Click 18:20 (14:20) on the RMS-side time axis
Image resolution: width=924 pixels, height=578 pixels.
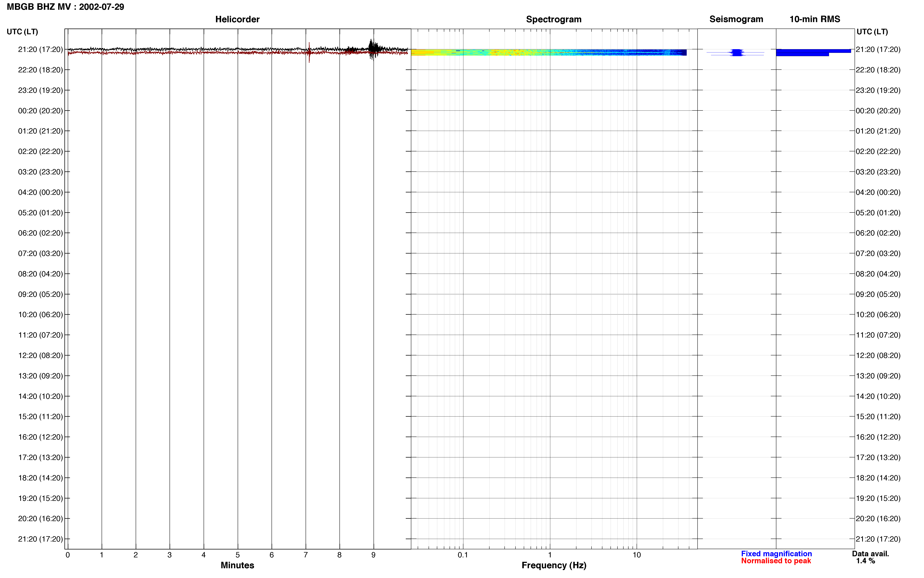pyautogui.click(x=878, y=478)
